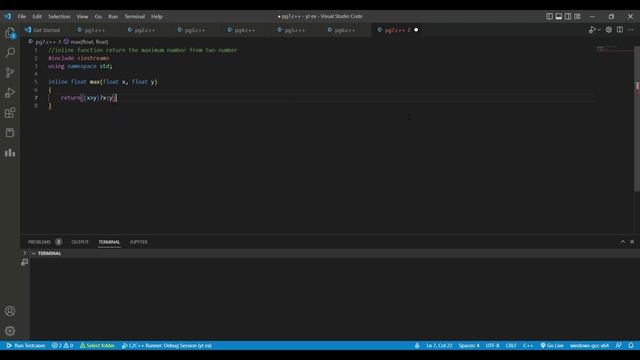Open the run button dropdown arrow

pyautogui.click(x=599, y=30)
